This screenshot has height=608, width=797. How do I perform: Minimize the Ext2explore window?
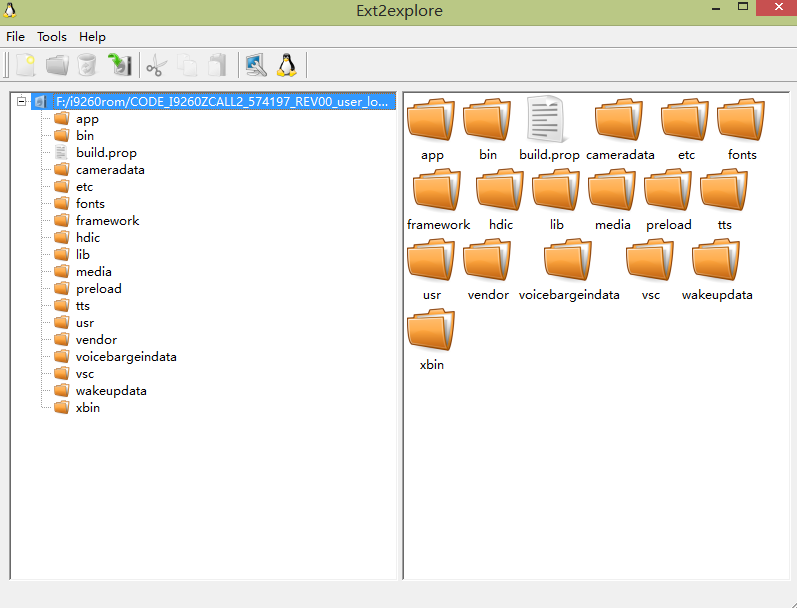tap(716, 9)
